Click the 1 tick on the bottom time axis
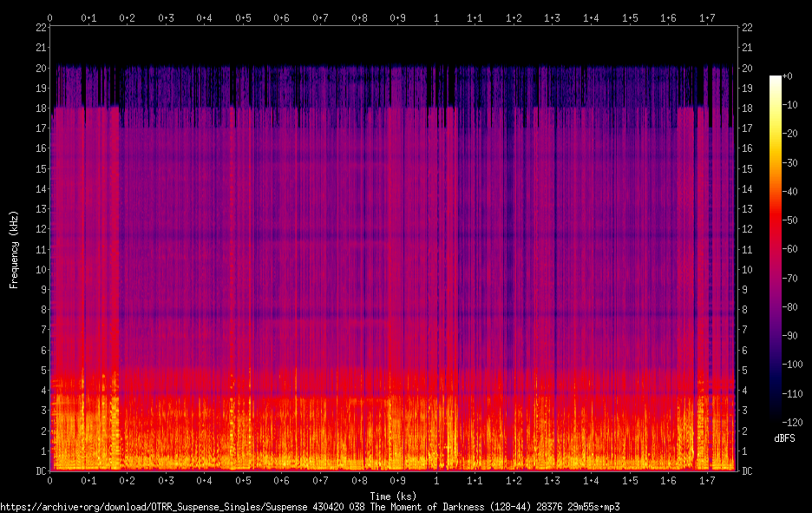812x513 pixels. coord(436,480)
